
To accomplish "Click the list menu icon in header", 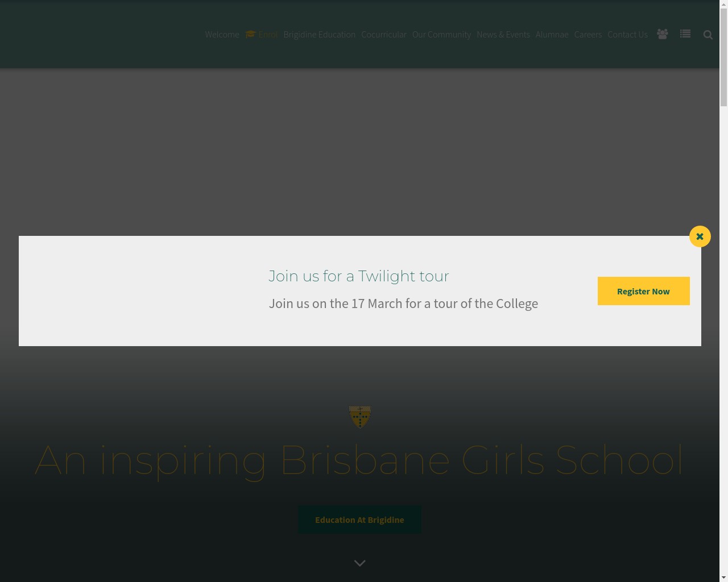I will (x=685, y=34).
